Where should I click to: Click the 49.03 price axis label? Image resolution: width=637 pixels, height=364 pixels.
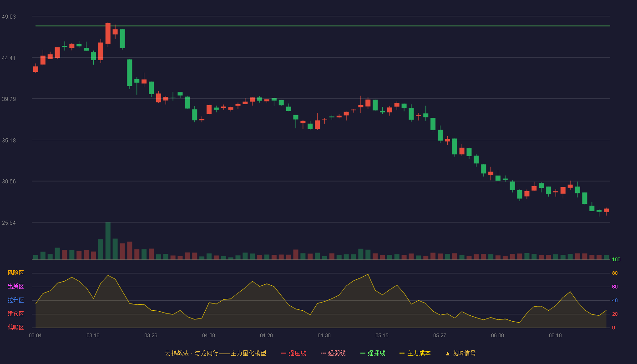pyautogui.click(x=9, y=16)
